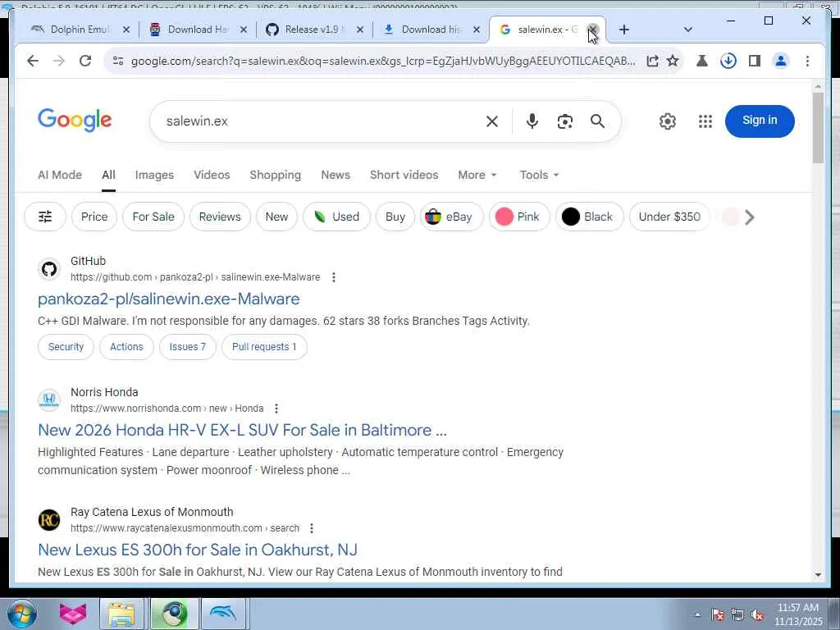
Task: Click the forward navigation arrow
Action: pos(58,61)
